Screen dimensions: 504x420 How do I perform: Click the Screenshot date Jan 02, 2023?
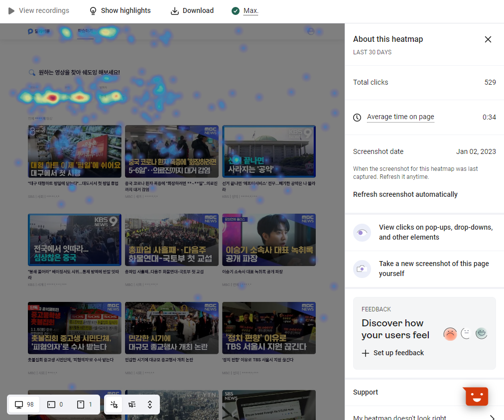pyautogui.click(x=476, y=151)
